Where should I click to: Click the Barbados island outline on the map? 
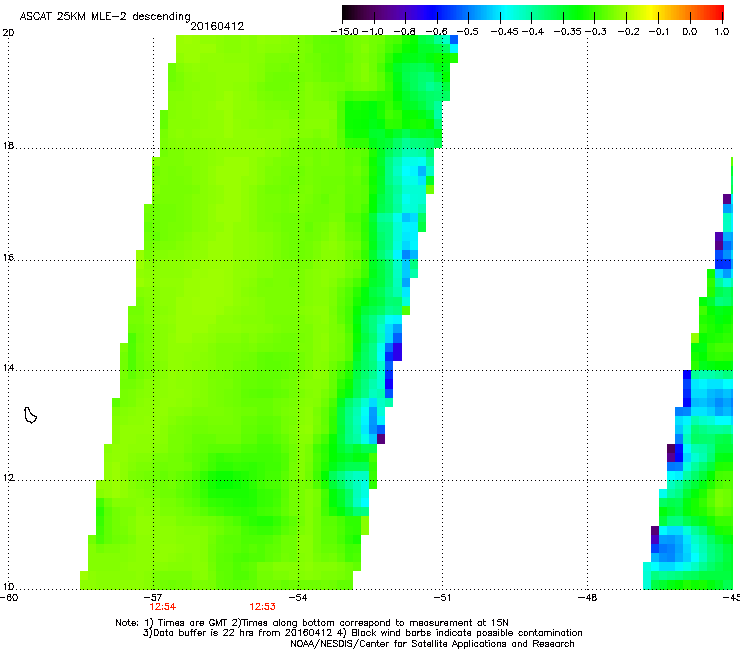pyautogui.click(x=30, y=415)
